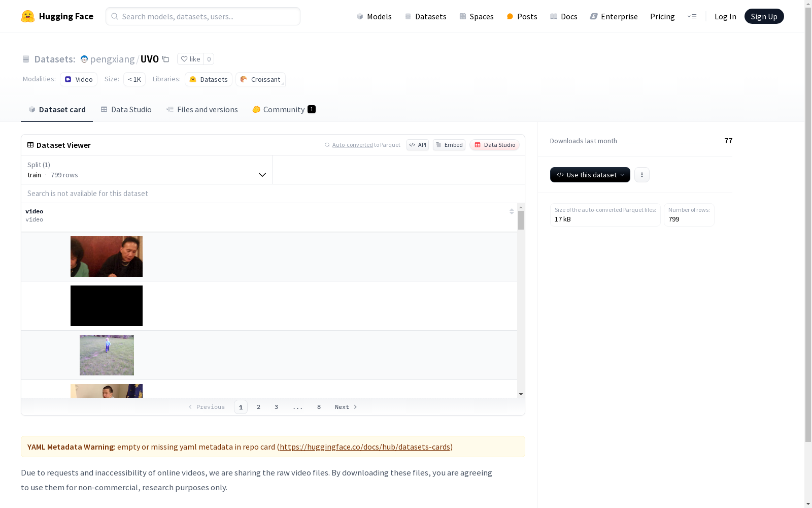The height and width of the screenshot is (508, 812).
Task: Filter by the Video modality tag
Action: (79, 79)
